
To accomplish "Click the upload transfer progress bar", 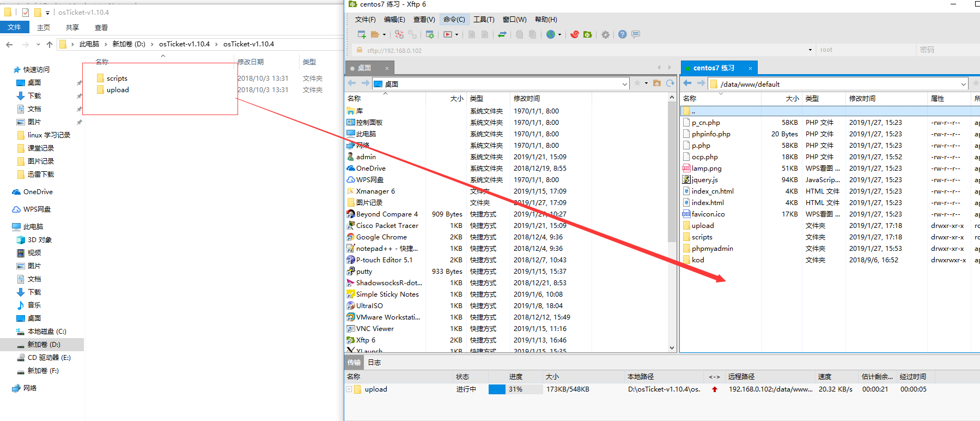I will (515, 389).
